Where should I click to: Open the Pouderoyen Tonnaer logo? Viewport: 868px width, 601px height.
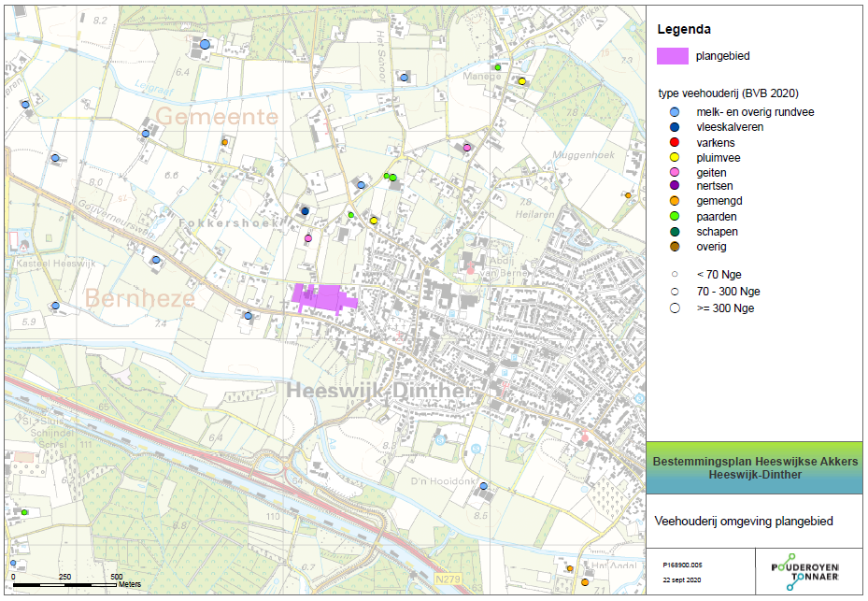(x=804, y=572)
